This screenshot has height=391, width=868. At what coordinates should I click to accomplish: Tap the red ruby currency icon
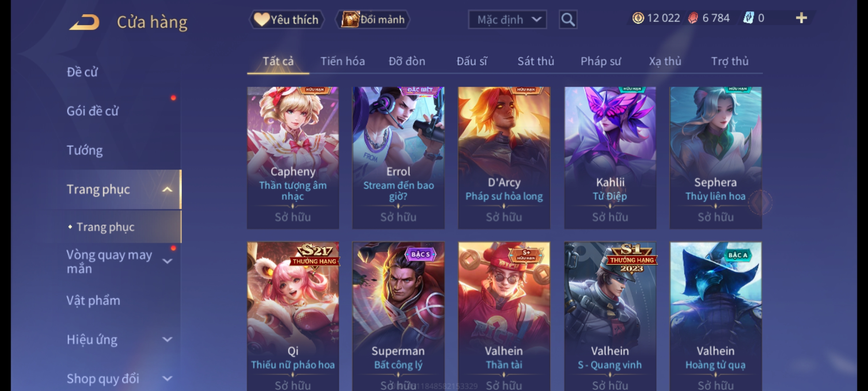pyautogui.click(x=693, y=18)
